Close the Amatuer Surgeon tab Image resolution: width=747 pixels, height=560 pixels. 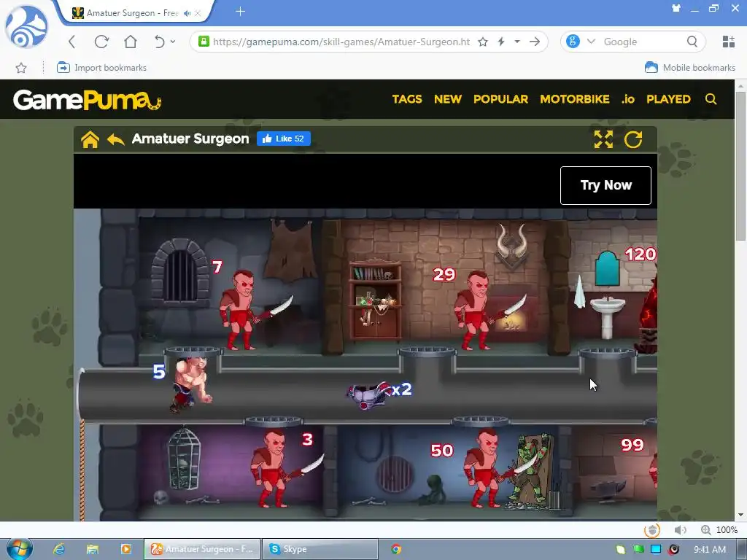click(x=198, y=13)
